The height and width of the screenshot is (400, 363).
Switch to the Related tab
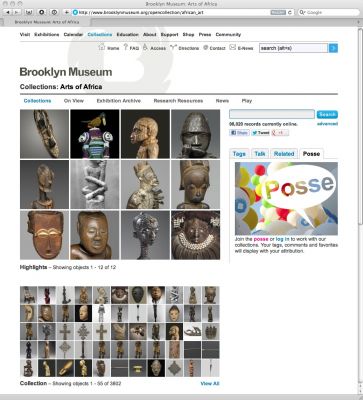(x=284, y=154)
